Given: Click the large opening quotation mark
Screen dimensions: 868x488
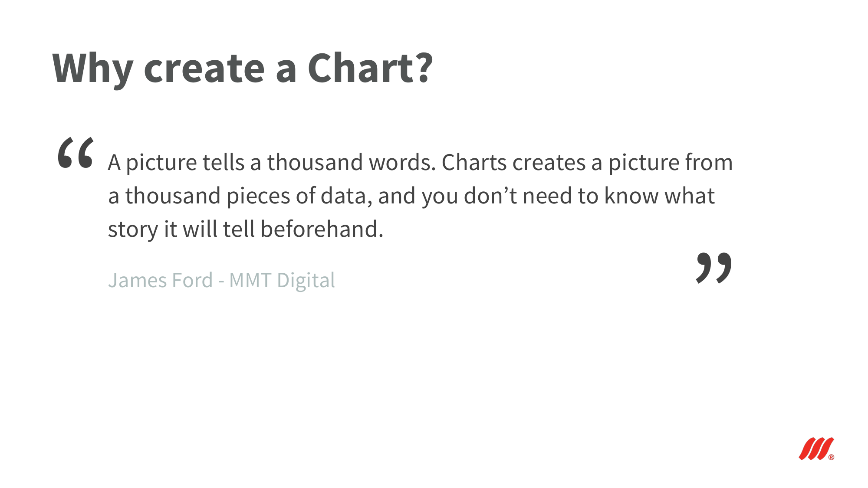Looking at the screenshot, I should click(x=76, y=152).
